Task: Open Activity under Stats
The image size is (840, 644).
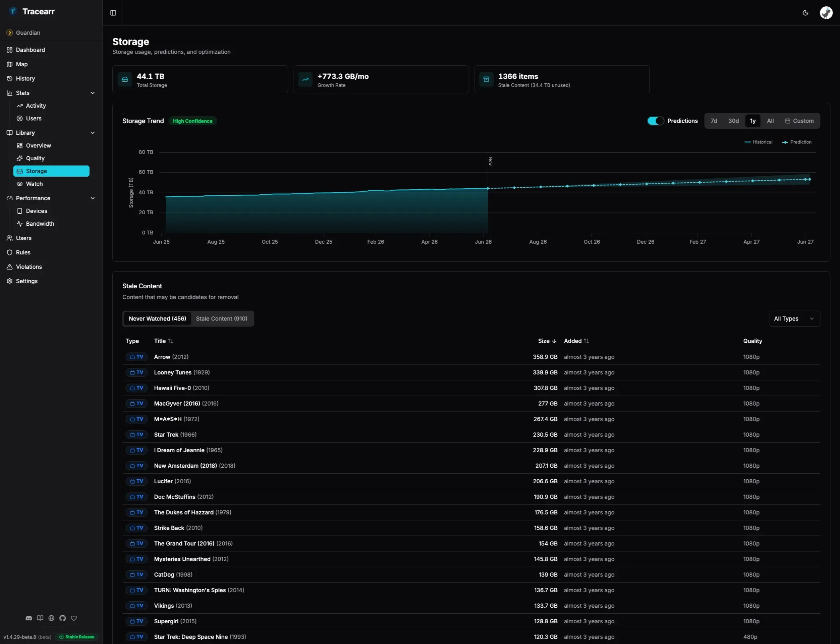Action: click(51, 106)
